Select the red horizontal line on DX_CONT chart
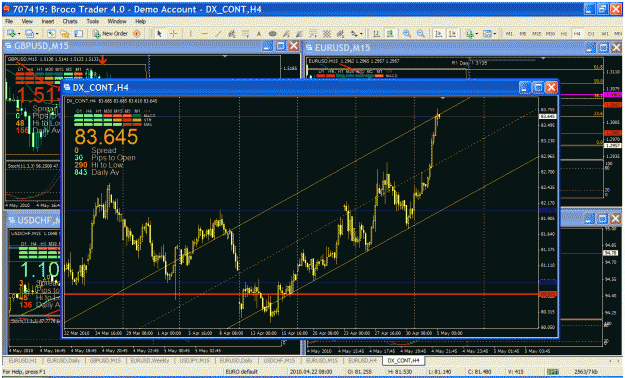The width and height of the screenshot is (625, 378). click(301, 294)
